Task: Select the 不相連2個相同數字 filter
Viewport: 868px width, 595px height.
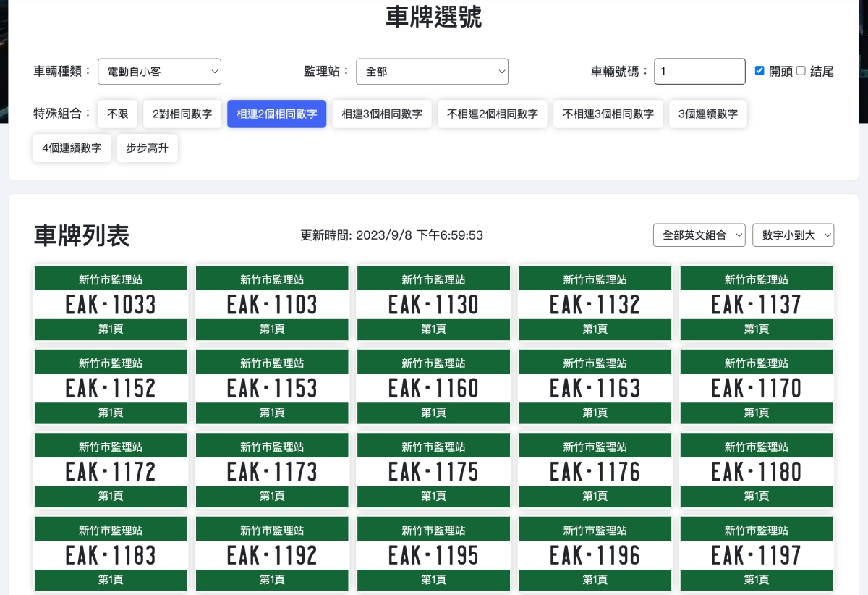Action: coord(492,114)
